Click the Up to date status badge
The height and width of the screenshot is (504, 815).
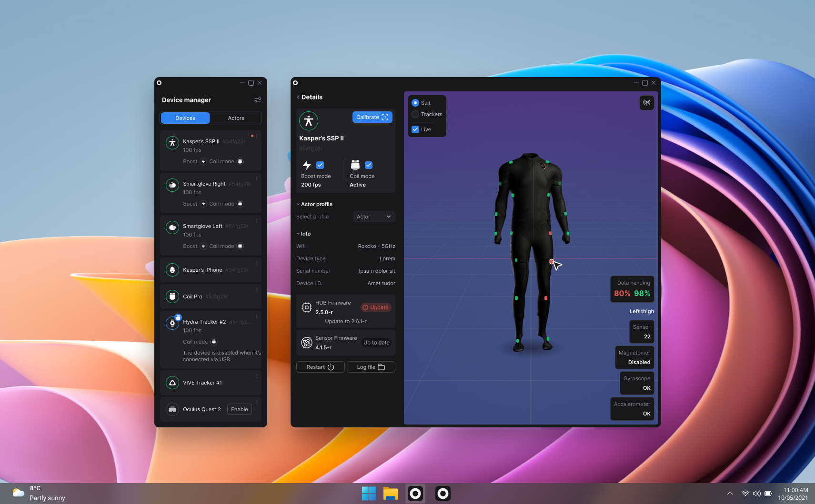tap(376, 343)
